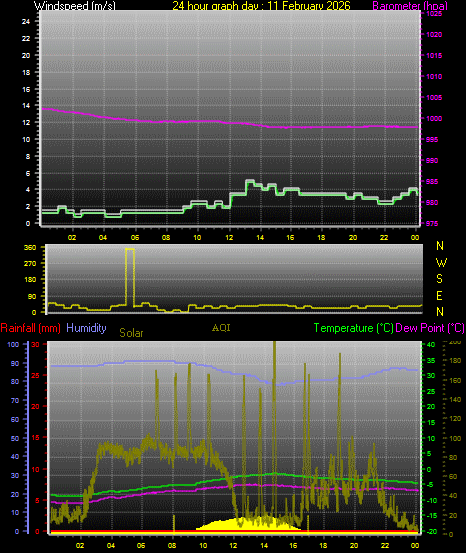Click the wind direction spike near 360
This screenshot has height=553, width=466.
tap(130, 277)
